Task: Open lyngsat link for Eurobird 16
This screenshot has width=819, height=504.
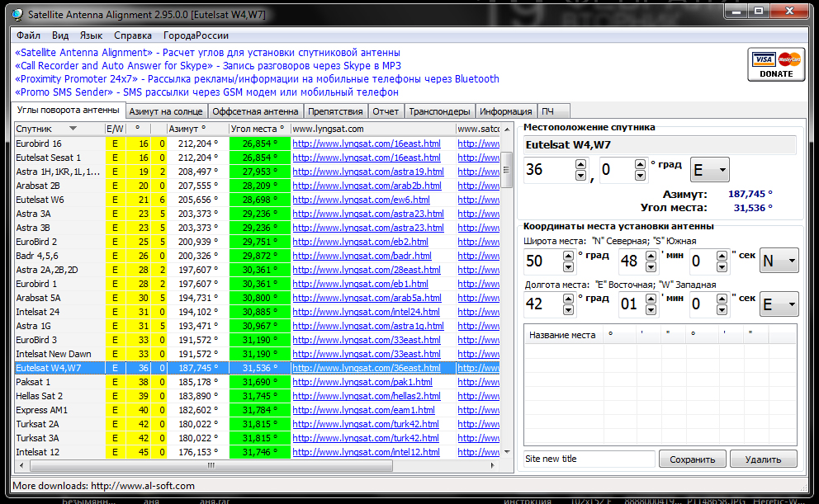Action: coord(366,144)
